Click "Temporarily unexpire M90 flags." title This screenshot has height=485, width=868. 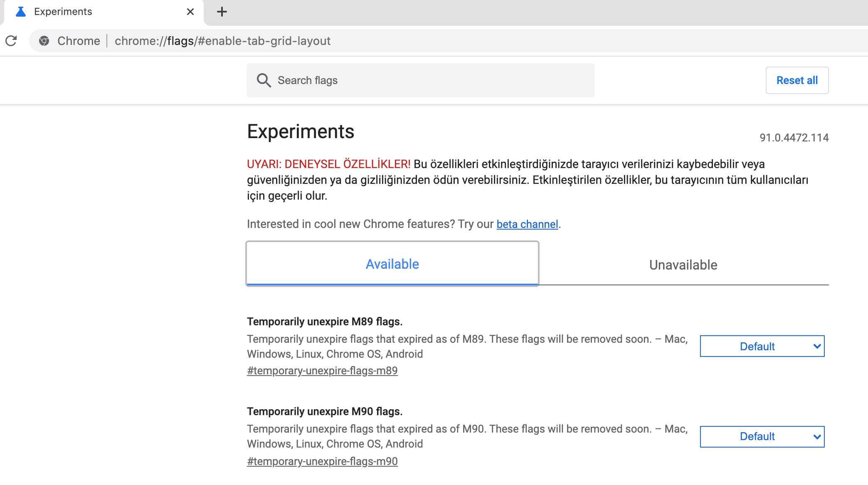[325, 411]
